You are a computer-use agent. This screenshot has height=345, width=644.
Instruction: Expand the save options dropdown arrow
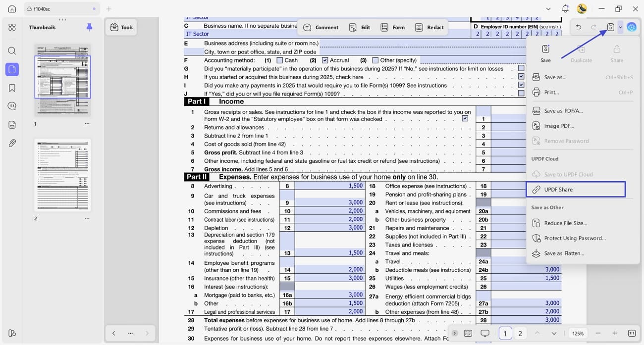tap(620, 27)
